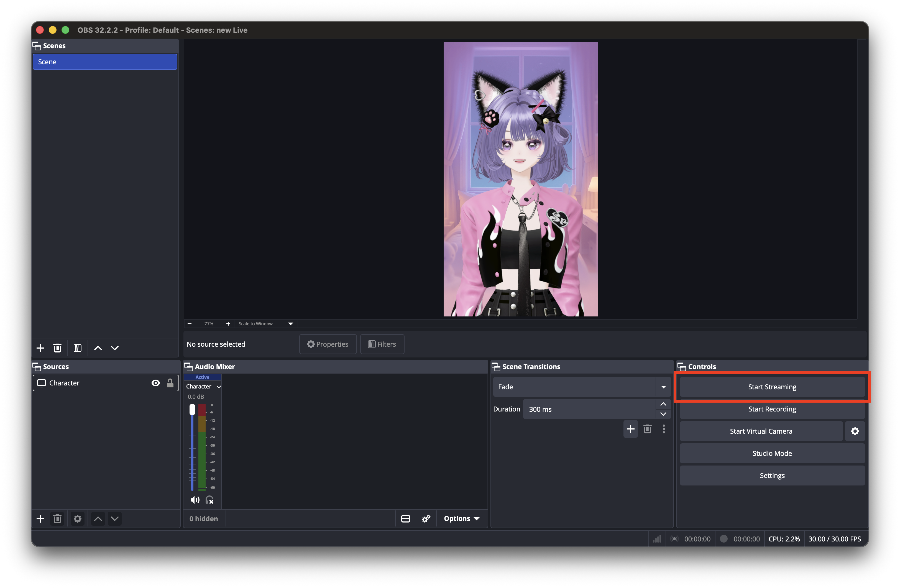
Task: Open scene filters icon in Scenes panel
Action: 78,348
